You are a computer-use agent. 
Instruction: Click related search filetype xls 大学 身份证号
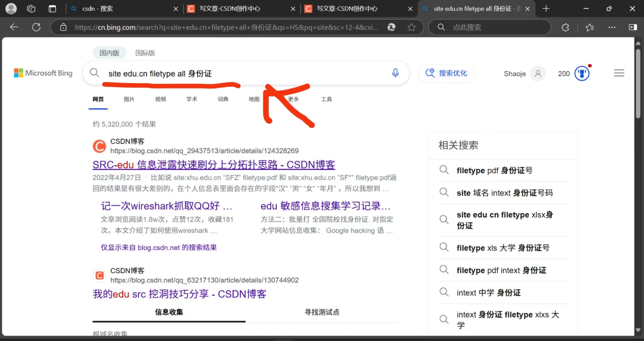[x=503, y=248]
